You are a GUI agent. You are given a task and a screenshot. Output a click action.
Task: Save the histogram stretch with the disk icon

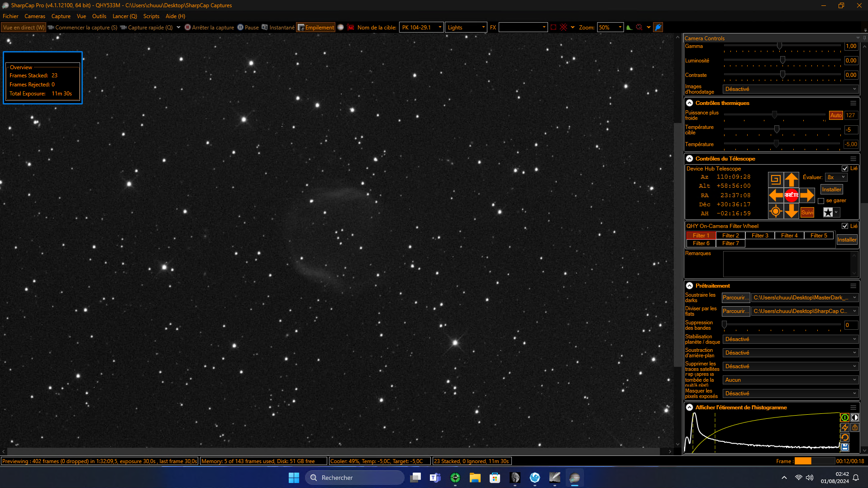click(x=844, y=447)
